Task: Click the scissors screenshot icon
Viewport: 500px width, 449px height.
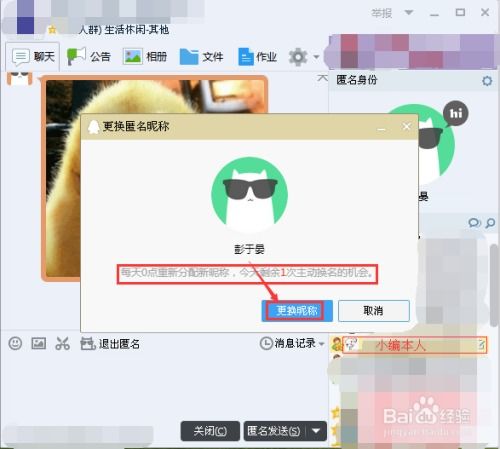Action: 62,343
